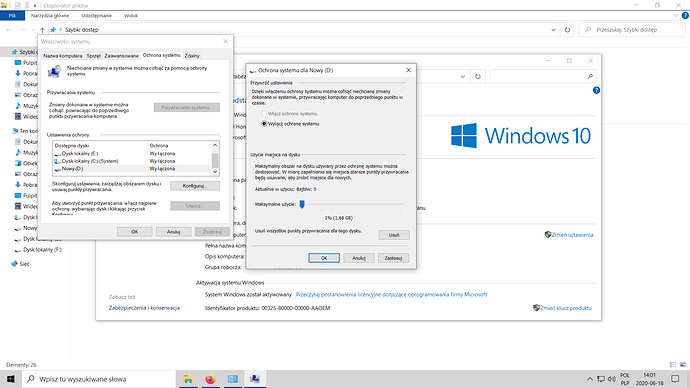Click the Maksymalne użycie slider handle
The height and width of the screenshot is (388, 690).
coord(302,204)
